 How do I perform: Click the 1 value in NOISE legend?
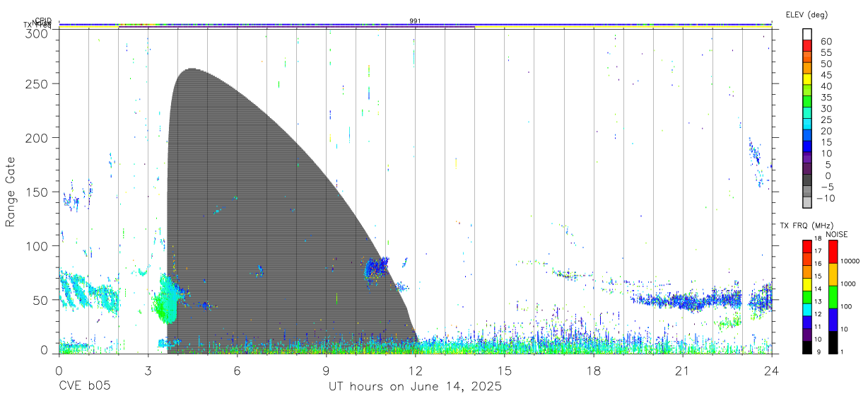(843, 352)
